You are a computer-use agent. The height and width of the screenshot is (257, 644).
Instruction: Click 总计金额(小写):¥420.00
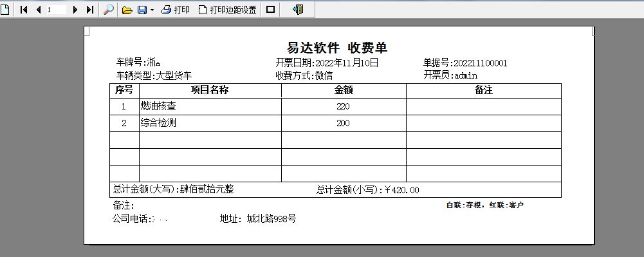pyautogui.click(x=367, y=189)
